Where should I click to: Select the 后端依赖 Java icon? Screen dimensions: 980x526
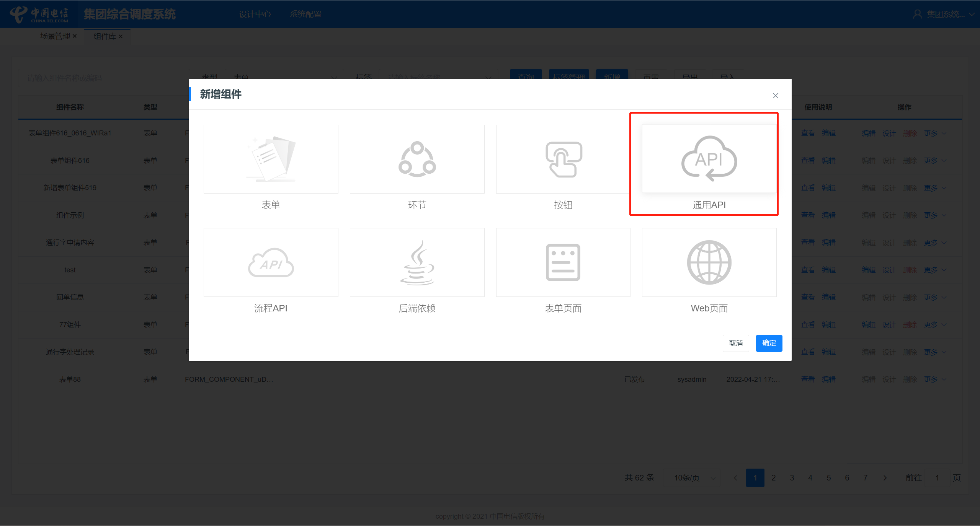click(x=417, y=262)
